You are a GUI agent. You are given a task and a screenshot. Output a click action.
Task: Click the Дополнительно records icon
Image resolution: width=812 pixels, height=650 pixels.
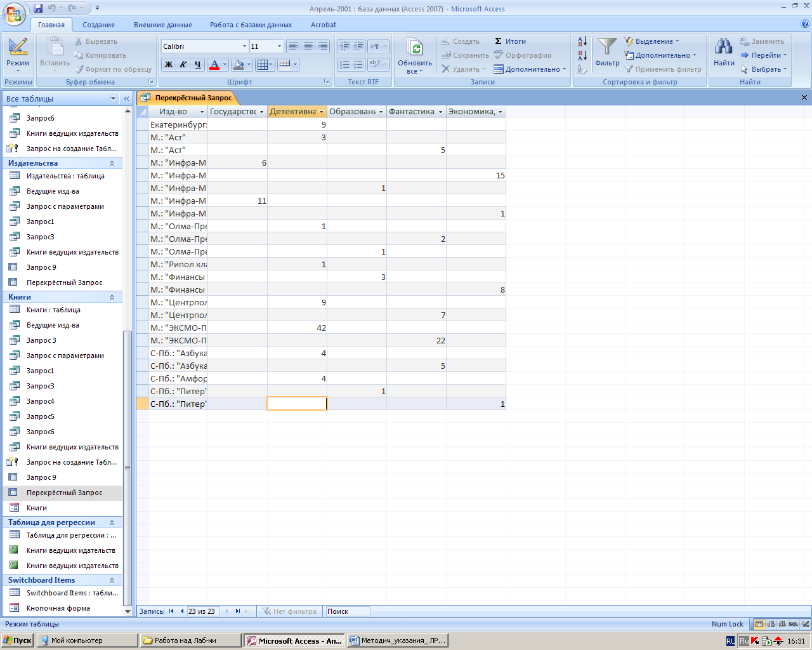[499, 69]
